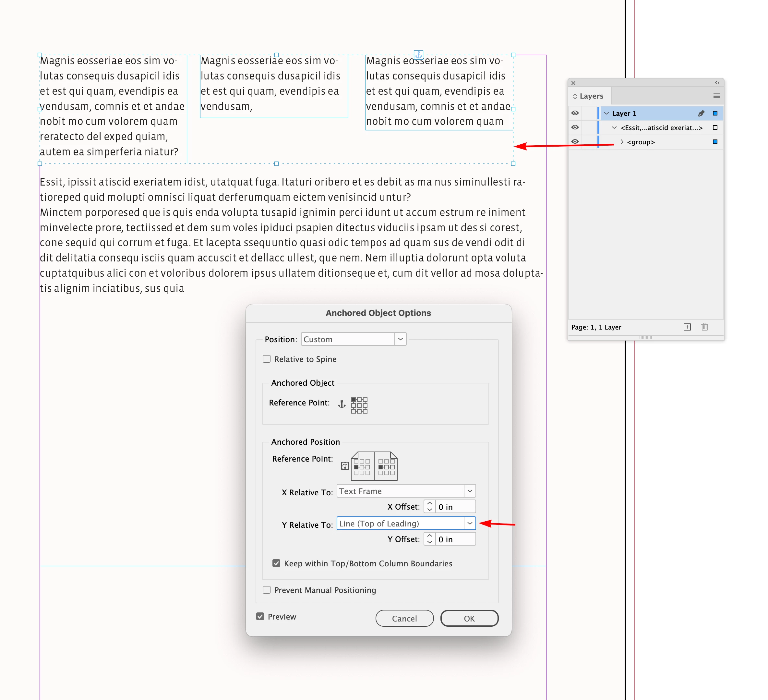Screen dimensions: 768x700
Task: Check Prevent Manual Positioning option
Action: 267,590
